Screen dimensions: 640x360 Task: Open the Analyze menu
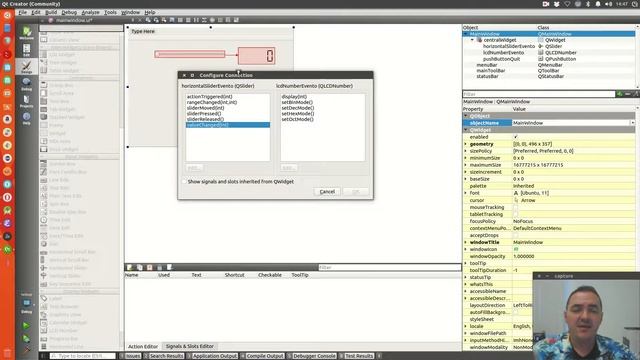[x=90, y=12]
